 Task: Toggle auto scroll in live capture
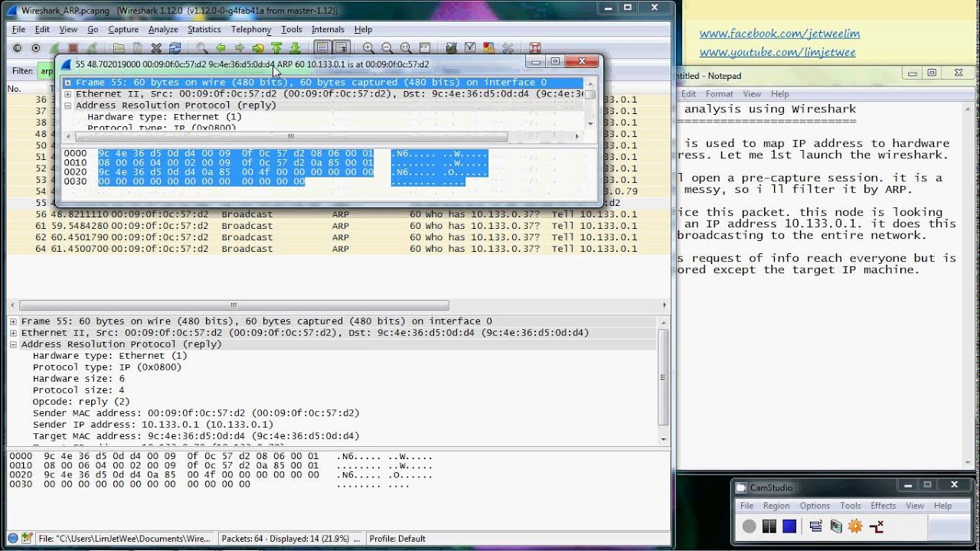click(341, 47)
